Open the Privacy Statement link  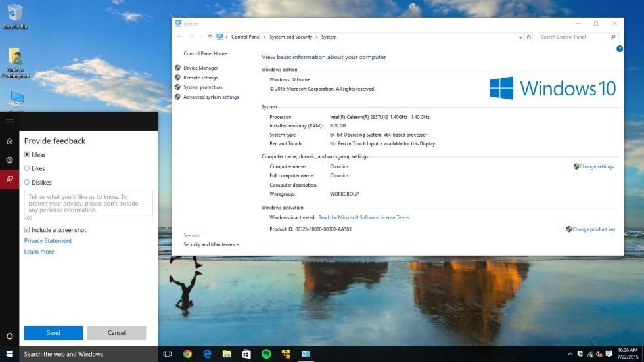click(x=47, y=241)
